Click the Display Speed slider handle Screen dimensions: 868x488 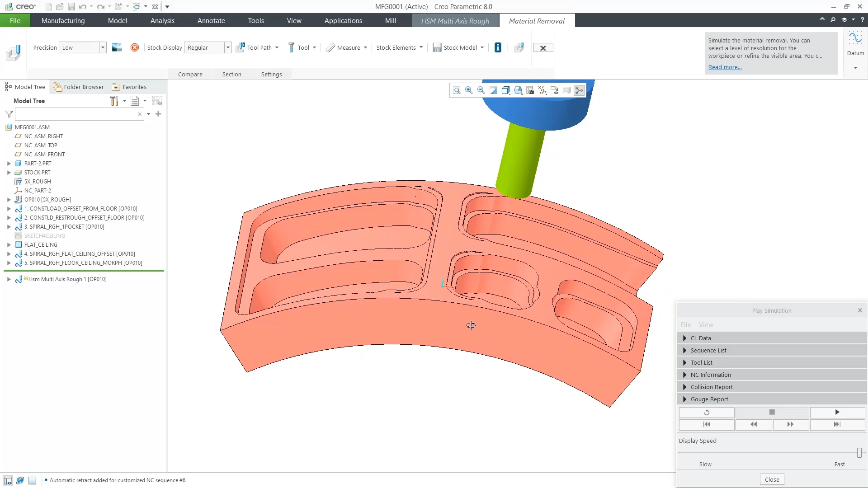859,452
